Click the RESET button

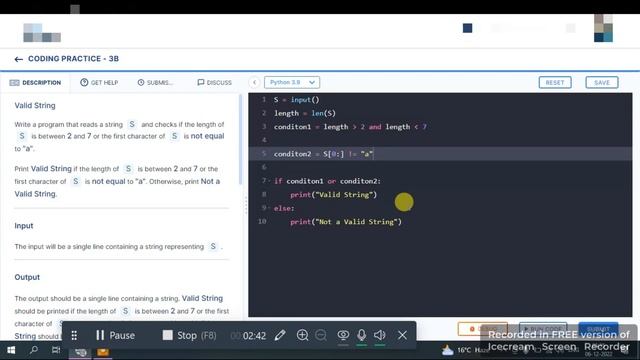click(x=555, y=82)
